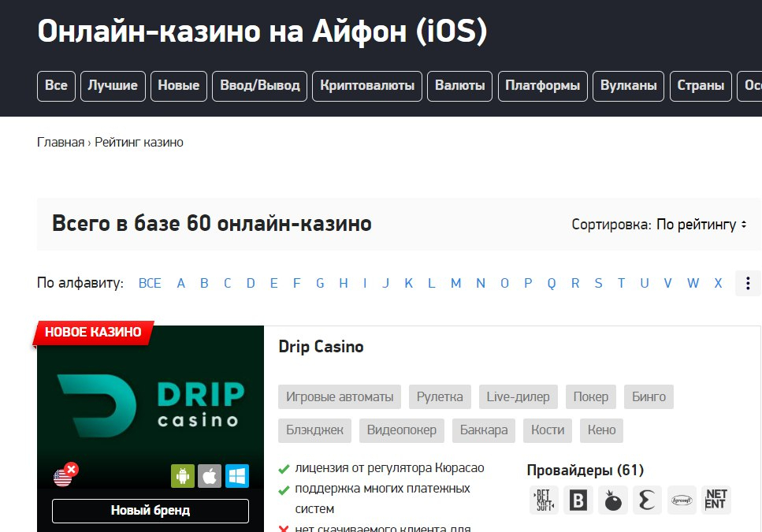Click the Видеопокер game tag

[x=402, y=430]
